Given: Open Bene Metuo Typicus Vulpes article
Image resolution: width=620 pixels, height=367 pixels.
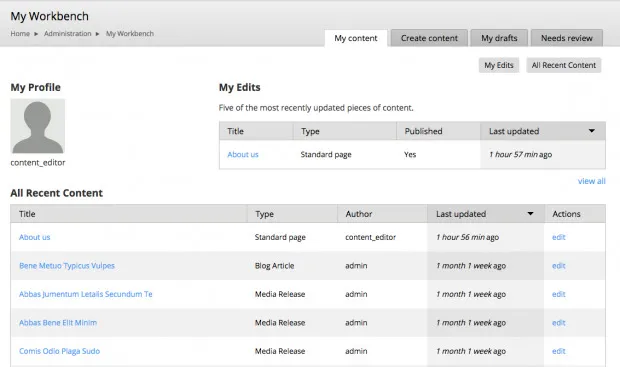Looking at the screenshot, I should 67,266.
